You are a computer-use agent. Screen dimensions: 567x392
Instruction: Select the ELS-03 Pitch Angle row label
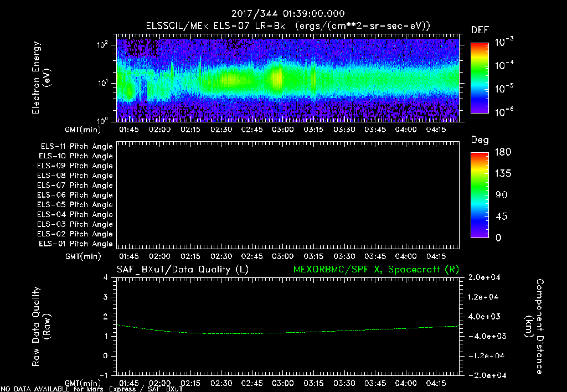(x=75, y=225)
